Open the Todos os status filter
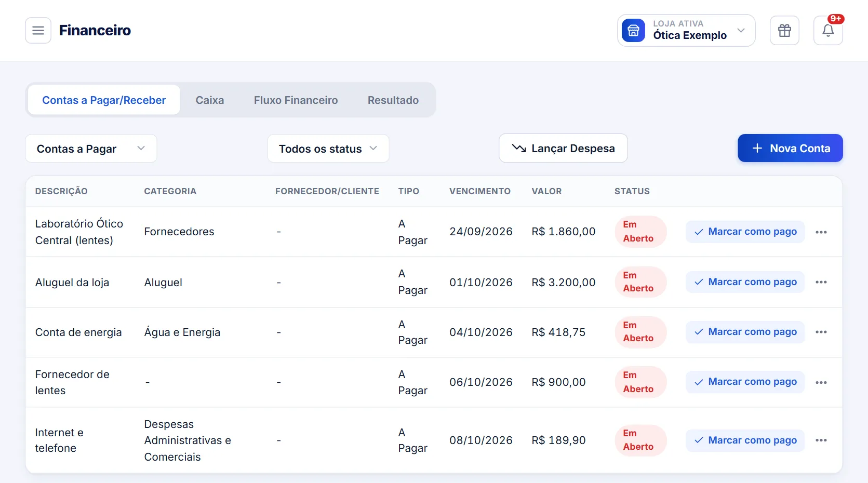Image resolution: width=868 pixels, height=483 pixels. 328,149
